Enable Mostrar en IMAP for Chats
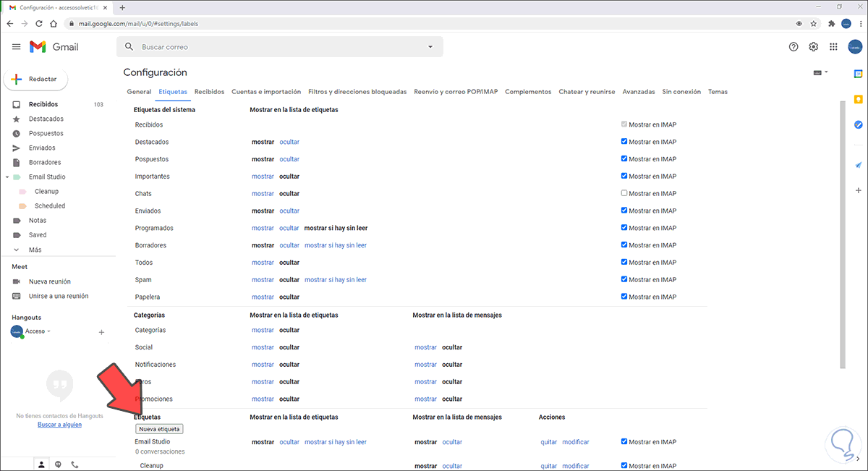The height and width of the screenshot is (471, 868). click(x=624, y=194)
